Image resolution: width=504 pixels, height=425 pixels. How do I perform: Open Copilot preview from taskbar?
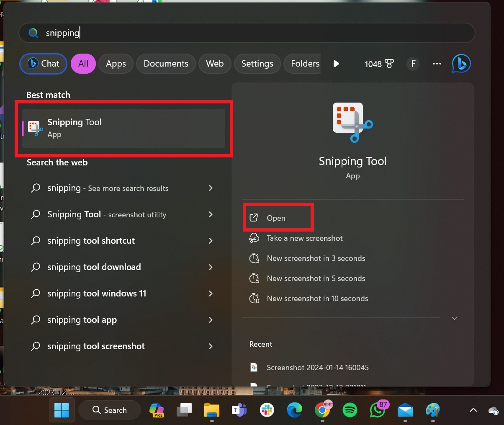[157, 410]
